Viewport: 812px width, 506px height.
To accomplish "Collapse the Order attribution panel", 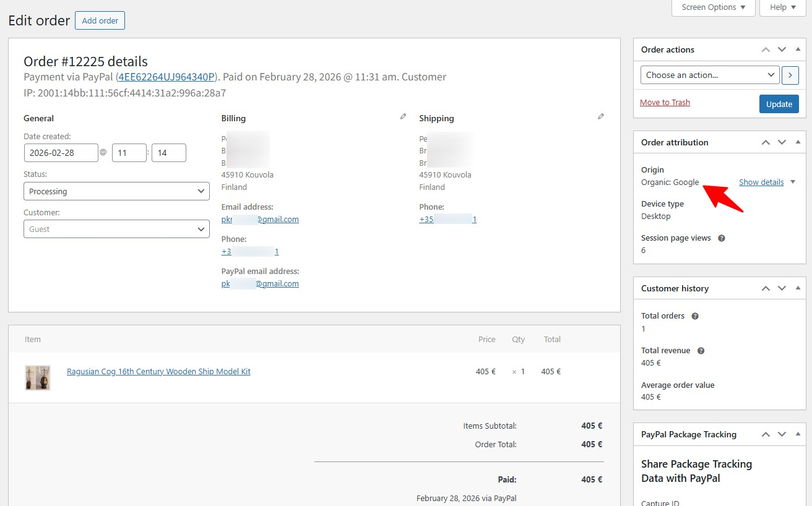I will [797, 142].
